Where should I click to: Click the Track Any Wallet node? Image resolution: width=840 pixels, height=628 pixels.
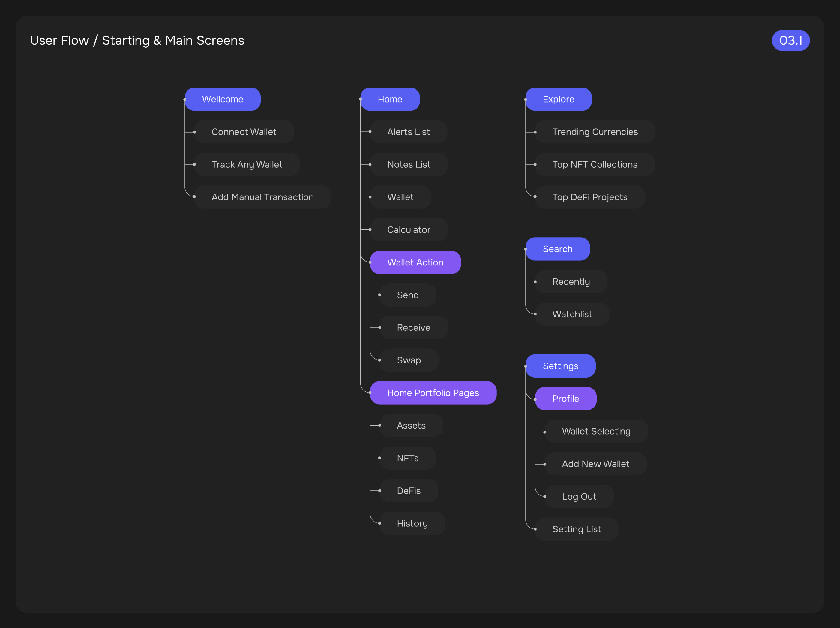247,164
